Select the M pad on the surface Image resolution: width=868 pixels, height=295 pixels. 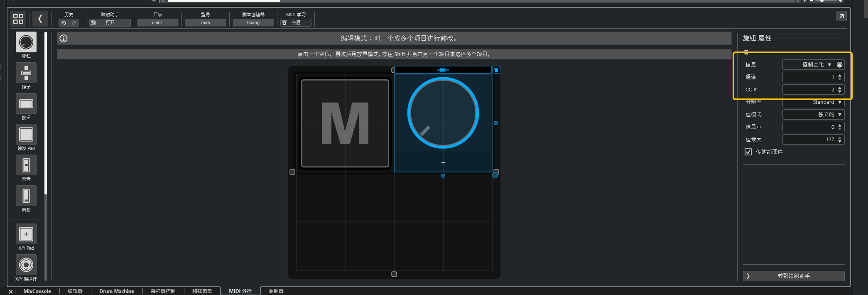(x=345, y=123)
